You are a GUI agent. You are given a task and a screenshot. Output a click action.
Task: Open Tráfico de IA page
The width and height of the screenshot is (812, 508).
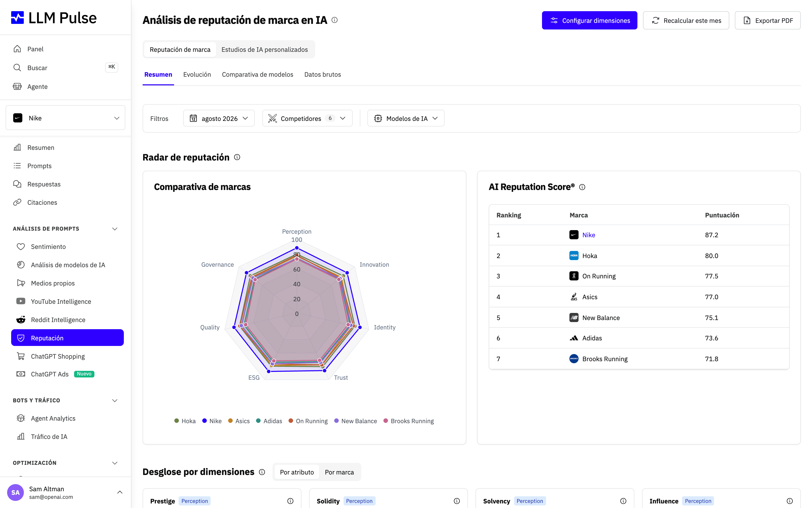(x=67, y=436)
